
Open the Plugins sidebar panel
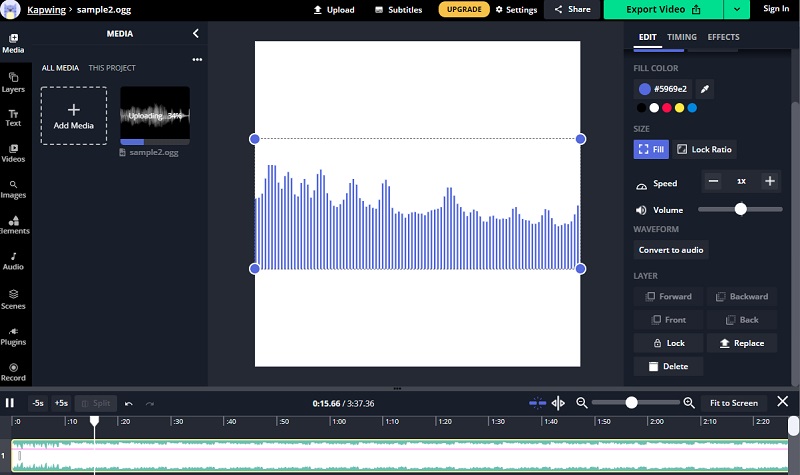point(13,335)
